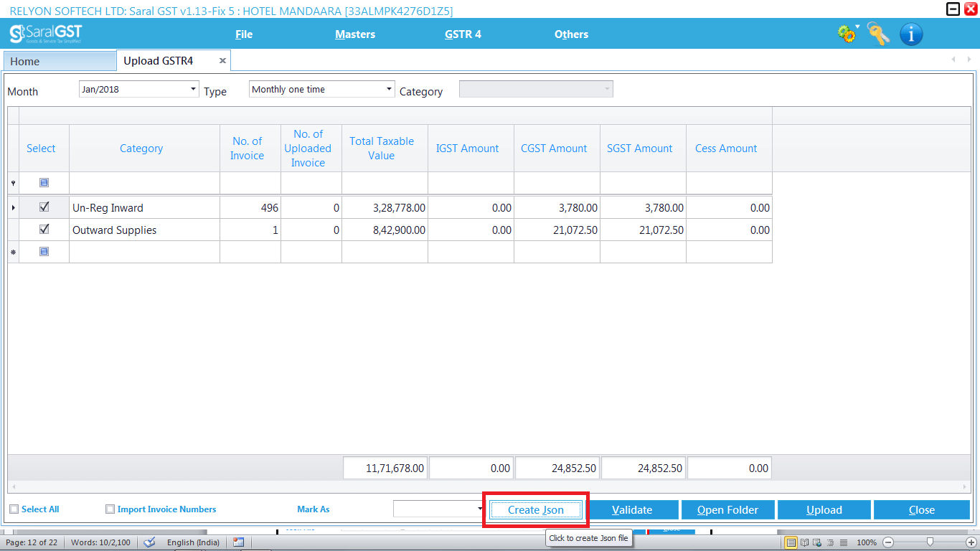This screenshot has height=551, width=980.
Task: Uncheck the Outward Supplies row checkbox
Action: (44, 230)
